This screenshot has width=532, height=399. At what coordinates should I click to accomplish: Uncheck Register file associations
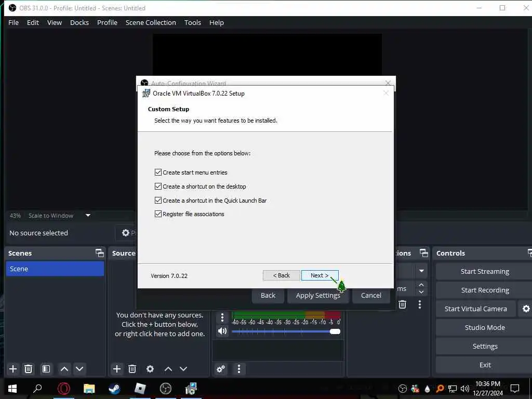coord(158,214)
